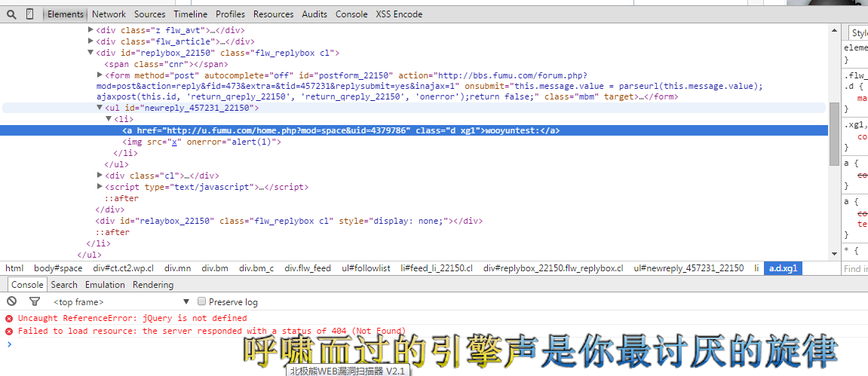Click the bbs.fumu.com forum.php action URL
Image resolution: width=868 pixels, height=376 pixels.
341,81
